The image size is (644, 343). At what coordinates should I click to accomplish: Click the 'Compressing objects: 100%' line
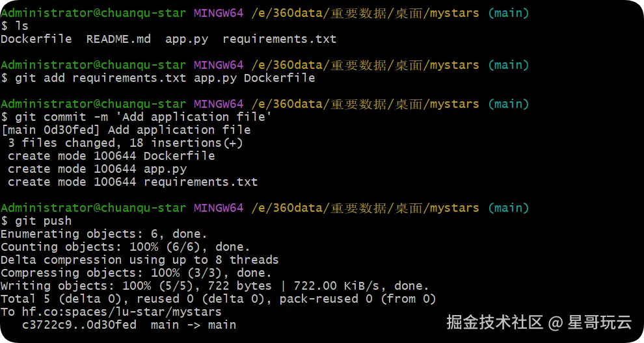tap(136, 273)
